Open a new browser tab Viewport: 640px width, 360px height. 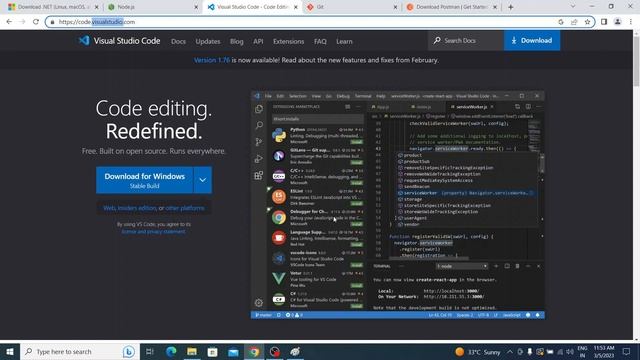pos(511,7)
